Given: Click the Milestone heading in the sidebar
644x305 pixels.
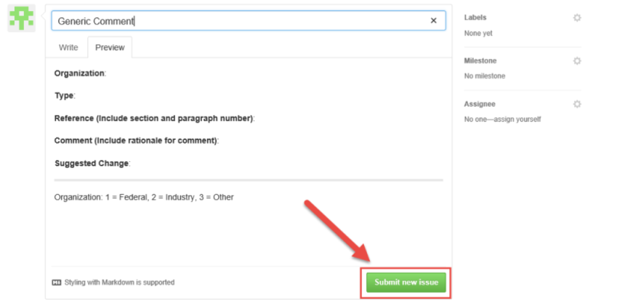Looking at the screenshot, I should point(480,61).
